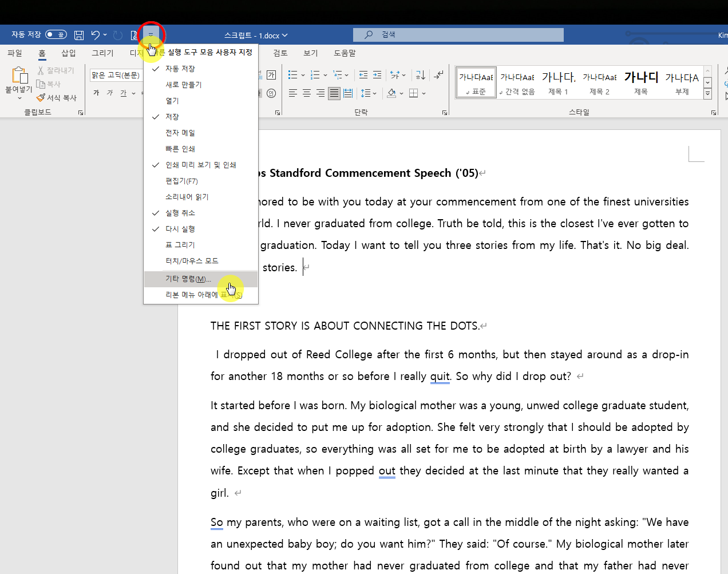This screenshot has height=574, width=728.
Task: Click the distributed alignment icon
Action: click(x=348, y=93)
